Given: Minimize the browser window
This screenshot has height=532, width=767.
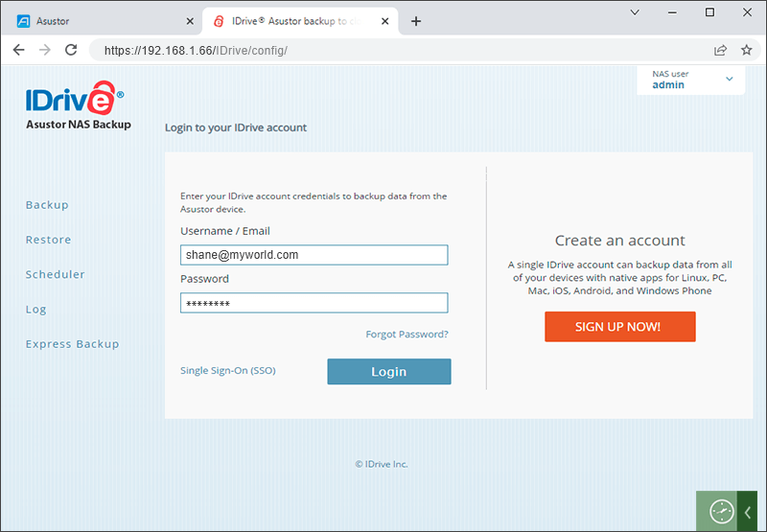Looking at the screenshot, I should click(x=673, y=12).
